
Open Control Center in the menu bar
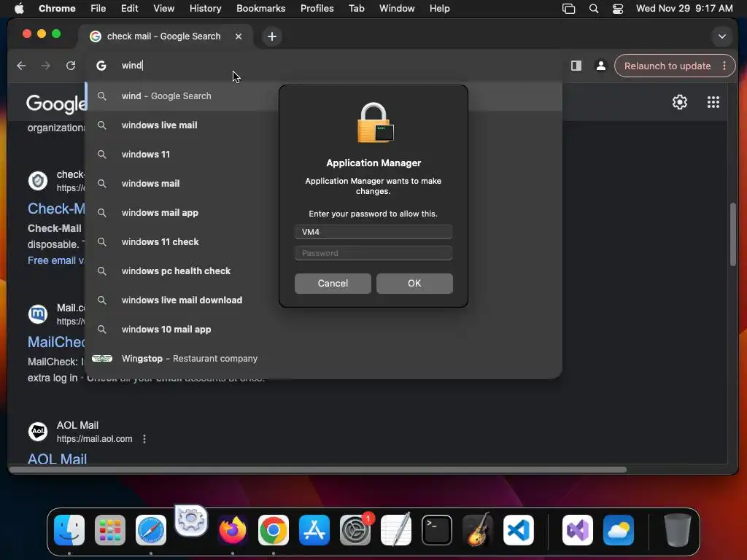pos(617,9)
